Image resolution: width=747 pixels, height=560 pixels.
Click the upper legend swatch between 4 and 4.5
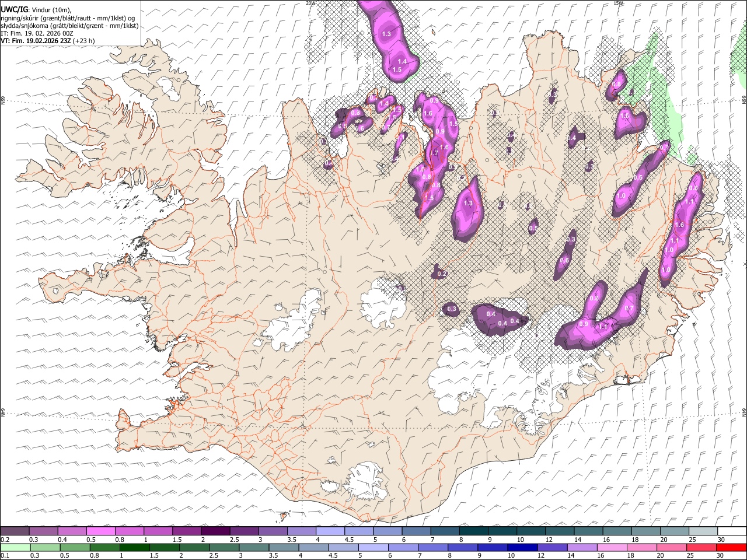[330, 531]
